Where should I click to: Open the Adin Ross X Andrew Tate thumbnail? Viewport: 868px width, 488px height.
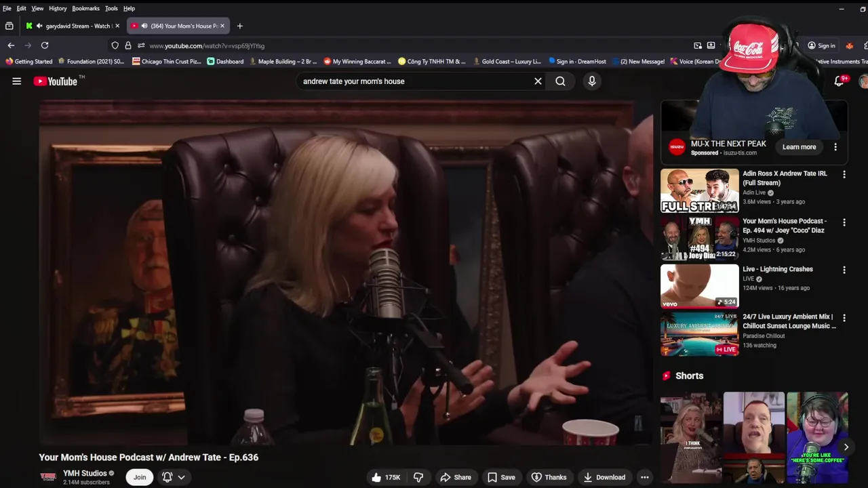point(700,191)
